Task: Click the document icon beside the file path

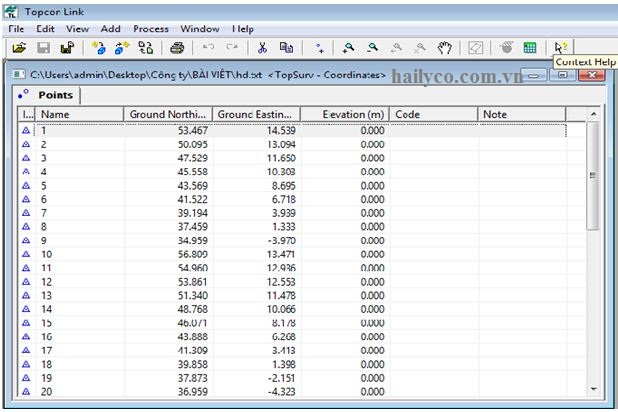Action: (x=19, y=74)
